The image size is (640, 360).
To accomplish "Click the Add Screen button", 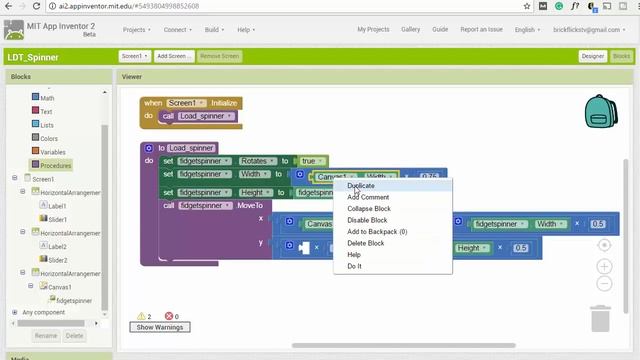I will pyautogui.click(x=174, y=56).
